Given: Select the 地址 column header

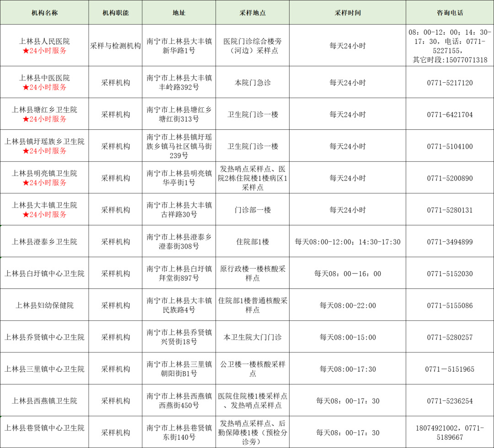Looking at the screenshot, I should 179,13.
